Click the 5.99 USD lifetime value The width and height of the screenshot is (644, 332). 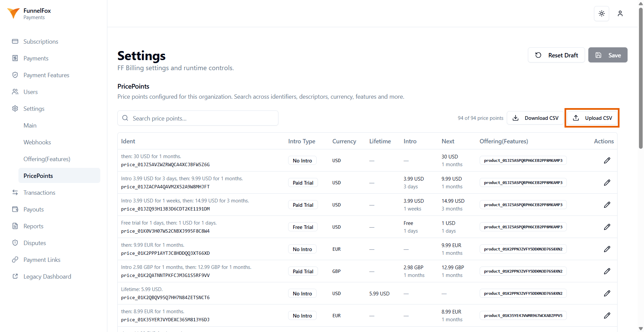[379, 293]
